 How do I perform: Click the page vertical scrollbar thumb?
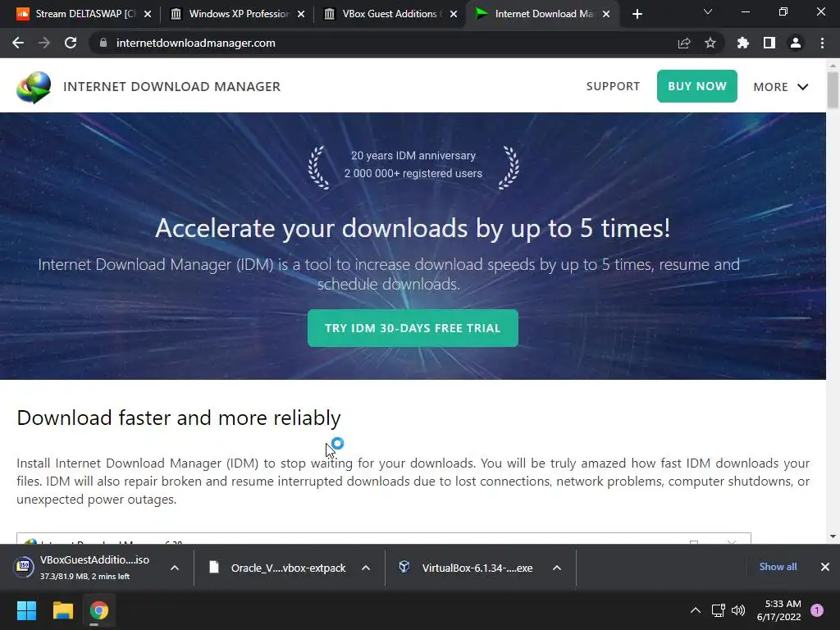coord(833,90)
